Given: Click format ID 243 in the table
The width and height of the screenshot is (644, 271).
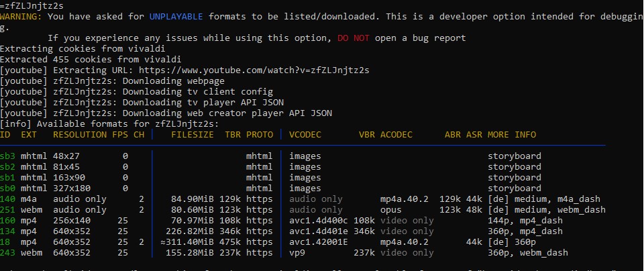Looking at the screenshot, I should [x=7, y=252].
